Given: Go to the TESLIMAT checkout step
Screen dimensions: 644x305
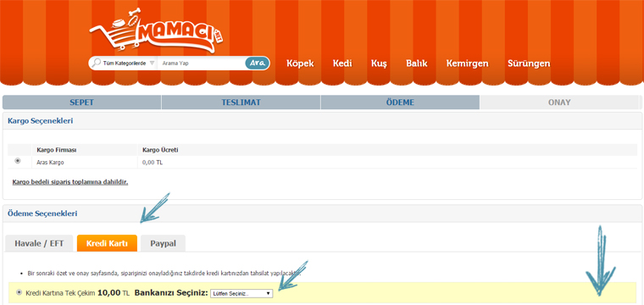Looking at the screenshot, I should [x=241, y=103].
